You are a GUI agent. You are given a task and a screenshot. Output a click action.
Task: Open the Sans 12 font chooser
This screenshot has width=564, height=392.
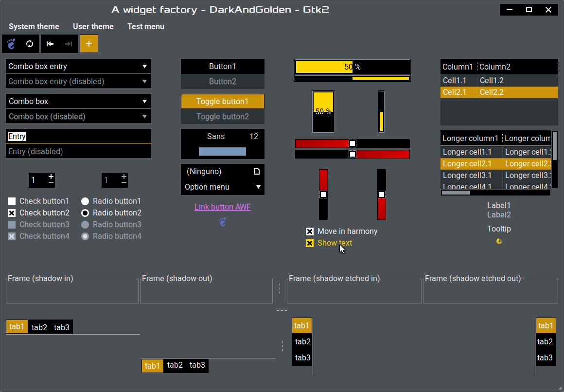coord(223,137)
